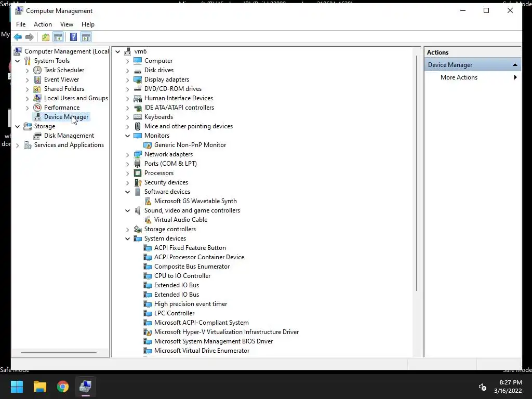Open the Windows Start button

coord(17,387)
